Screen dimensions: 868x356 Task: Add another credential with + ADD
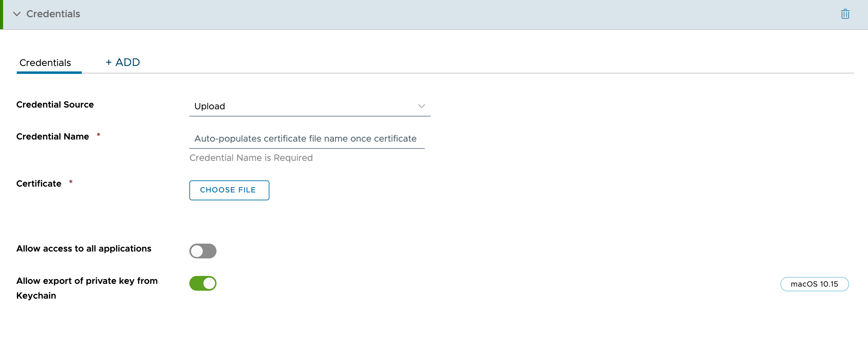click(x=123, y=62)
